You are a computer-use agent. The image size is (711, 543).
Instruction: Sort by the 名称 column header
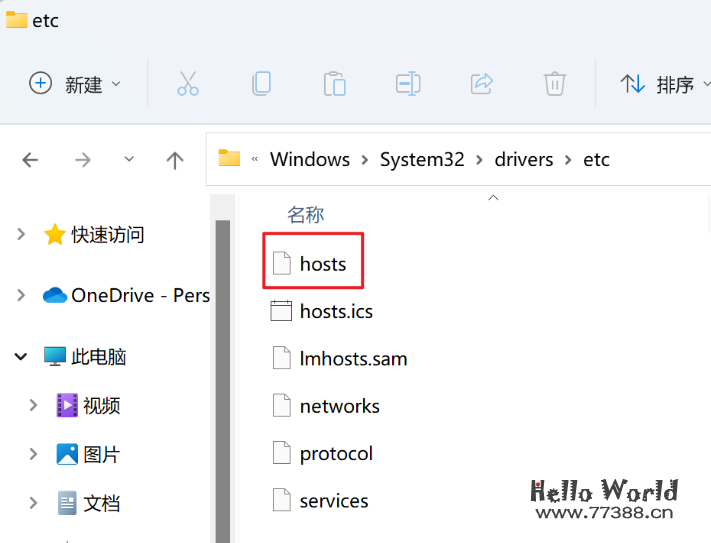tap(306, 214)
